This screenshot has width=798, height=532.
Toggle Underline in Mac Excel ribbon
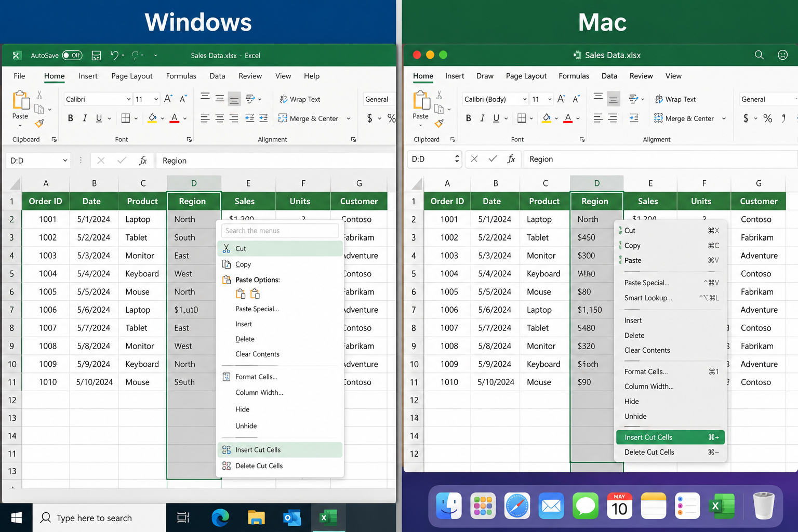(496, 118)
